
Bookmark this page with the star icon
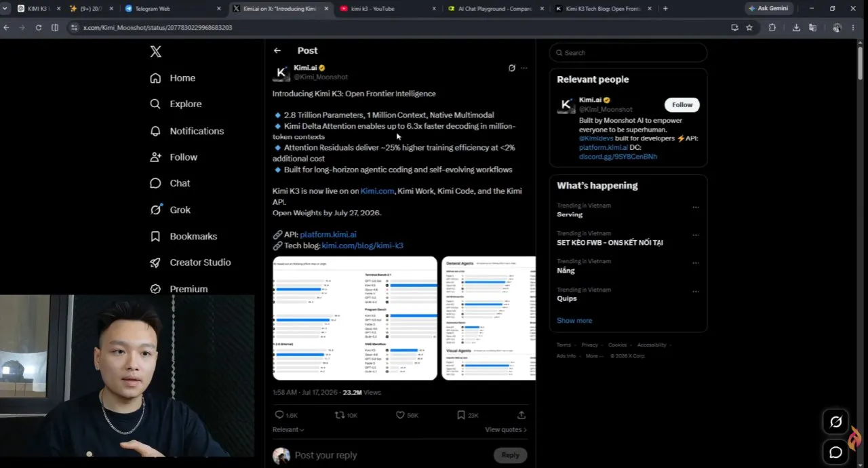click(749, 27)
